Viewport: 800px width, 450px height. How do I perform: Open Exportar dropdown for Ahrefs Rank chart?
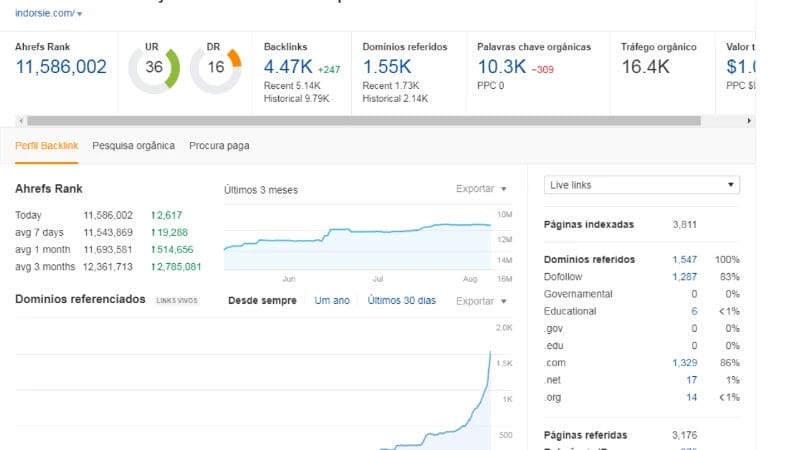coord(481,189)
